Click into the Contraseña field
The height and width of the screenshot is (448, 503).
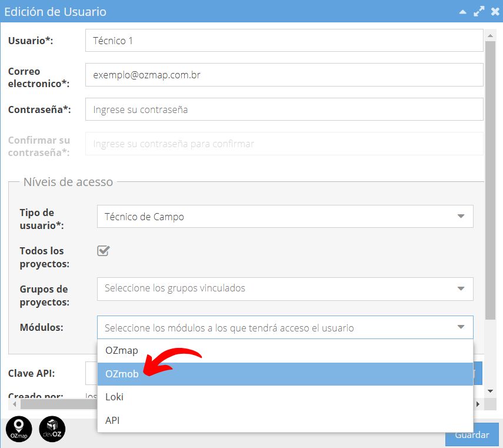284,109
